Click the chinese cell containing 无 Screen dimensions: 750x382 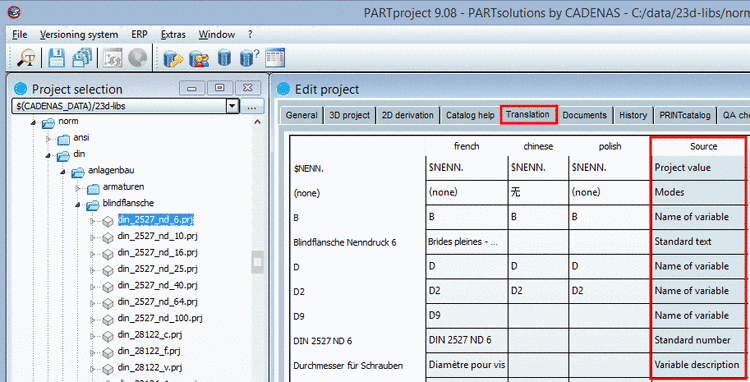pyautogui.click(x=538, y=192)
